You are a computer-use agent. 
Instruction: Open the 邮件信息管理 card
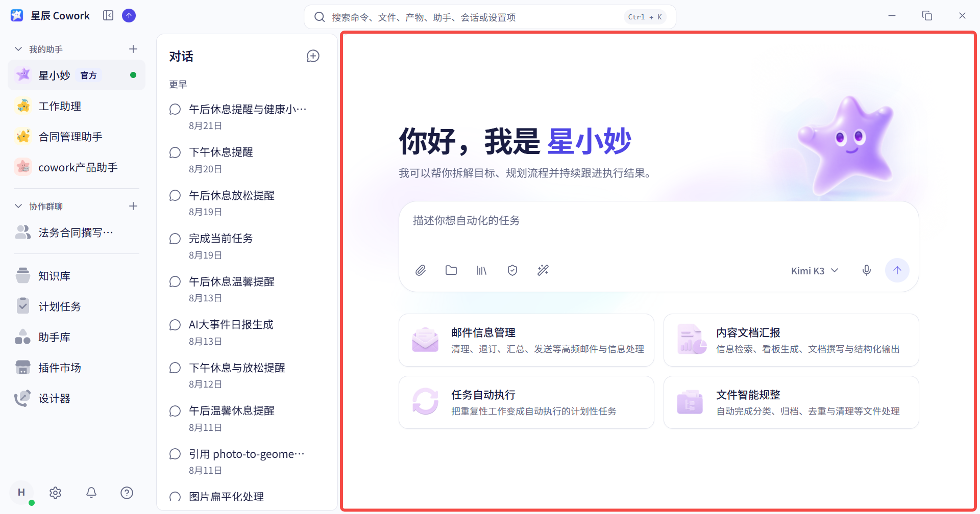(x=526, y=340)
